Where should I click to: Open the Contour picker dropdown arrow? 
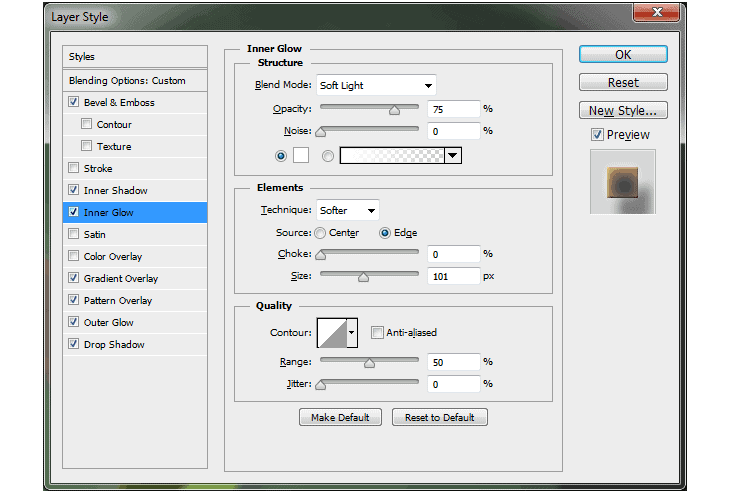[351, 333]
